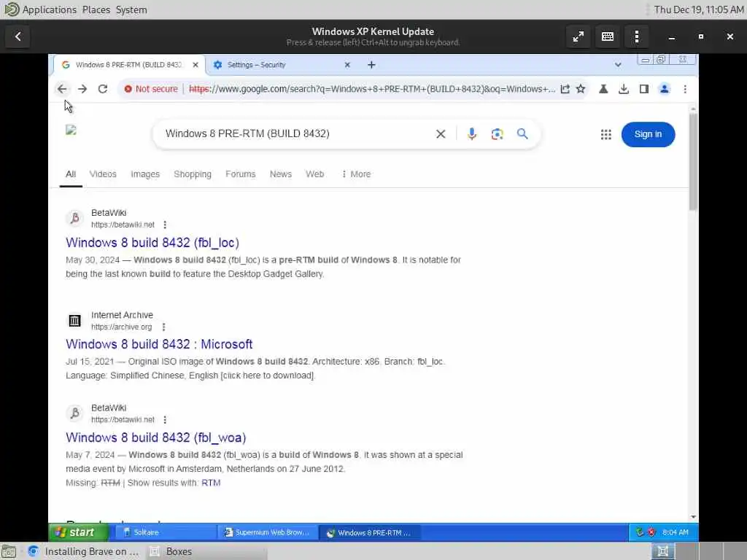
Task: Start voice search with microphone
Action: pos(472,134)
